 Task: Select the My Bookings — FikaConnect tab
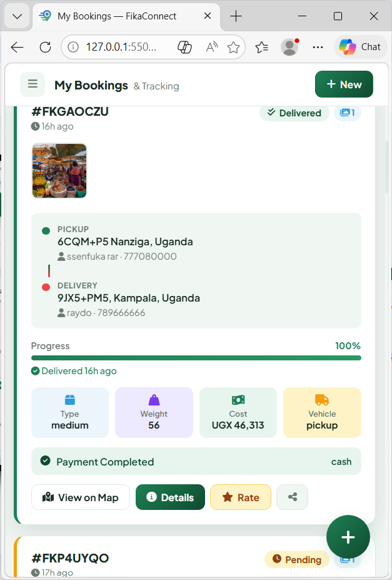[x=113, y=17]
